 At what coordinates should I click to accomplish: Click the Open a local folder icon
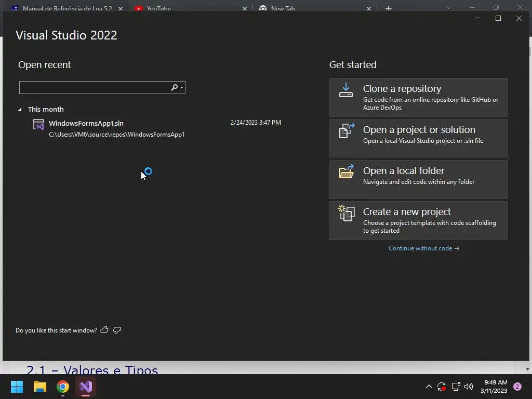(347, 171)
